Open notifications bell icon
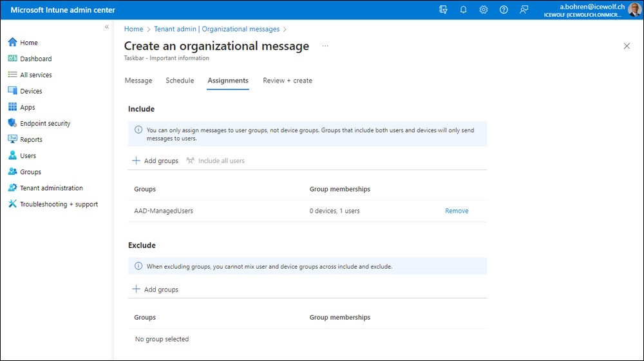The image size is (644, 361). point(463,10)
